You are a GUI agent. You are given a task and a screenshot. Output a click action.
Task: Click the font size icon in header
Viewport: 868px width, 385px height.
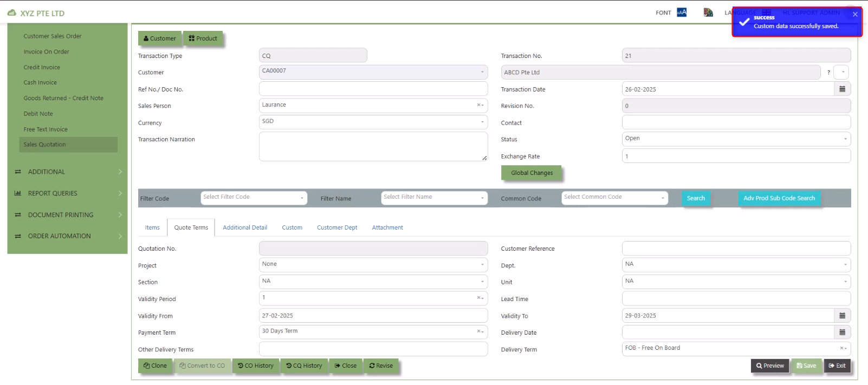click(682, 12)
